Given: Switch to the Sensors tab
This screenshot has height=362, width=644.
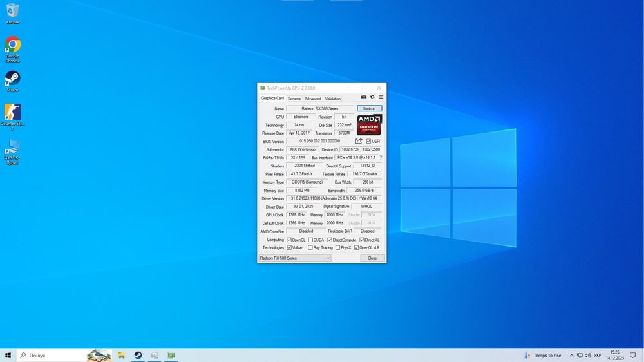Looking at the screenshot, I should (294, 99).
